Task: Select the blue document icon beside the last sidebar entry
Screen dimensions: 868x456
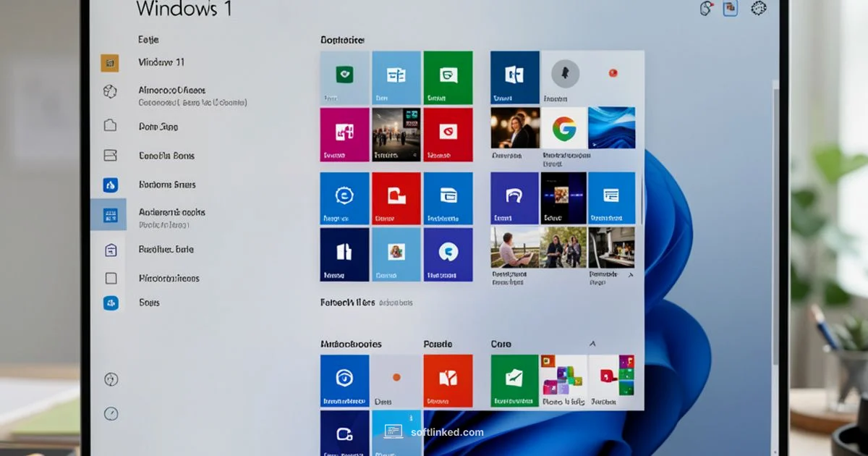Action: click(111, 303)
